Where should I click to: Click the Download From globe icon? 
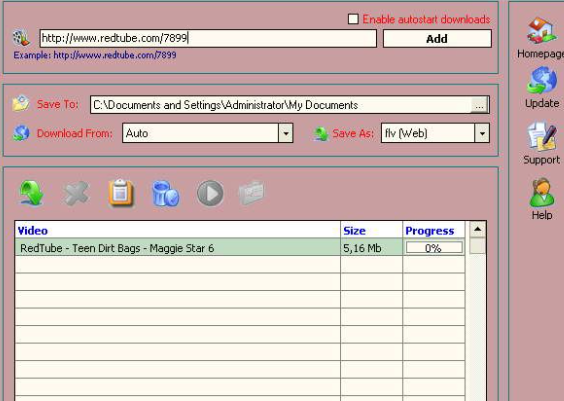[21, 133]
